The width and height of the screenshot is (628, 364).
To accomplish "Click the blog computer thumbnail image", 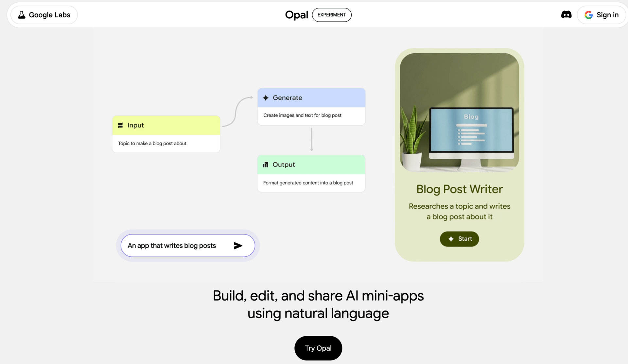I will (459, 113).
